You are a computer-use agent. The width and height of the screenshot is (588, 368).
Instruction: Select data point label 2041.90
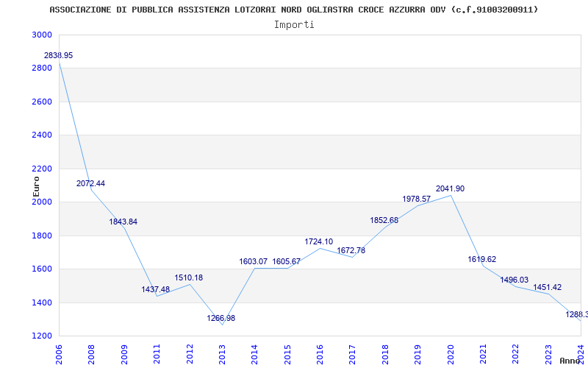[450, 189]
